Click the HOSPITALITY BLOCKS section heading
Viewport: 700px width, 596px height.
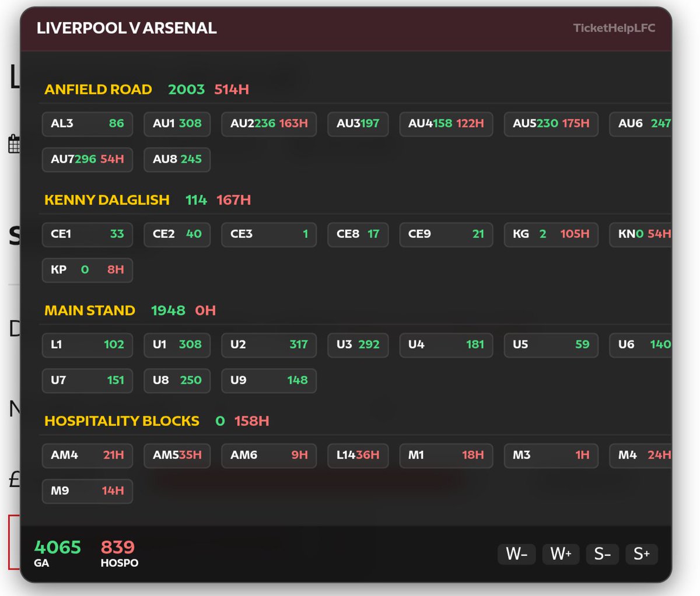pos(122,421)
